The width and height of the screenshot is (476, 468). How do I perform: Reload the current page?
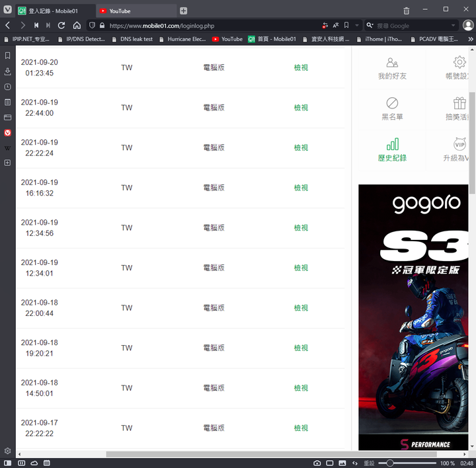[x=61, y=26]
